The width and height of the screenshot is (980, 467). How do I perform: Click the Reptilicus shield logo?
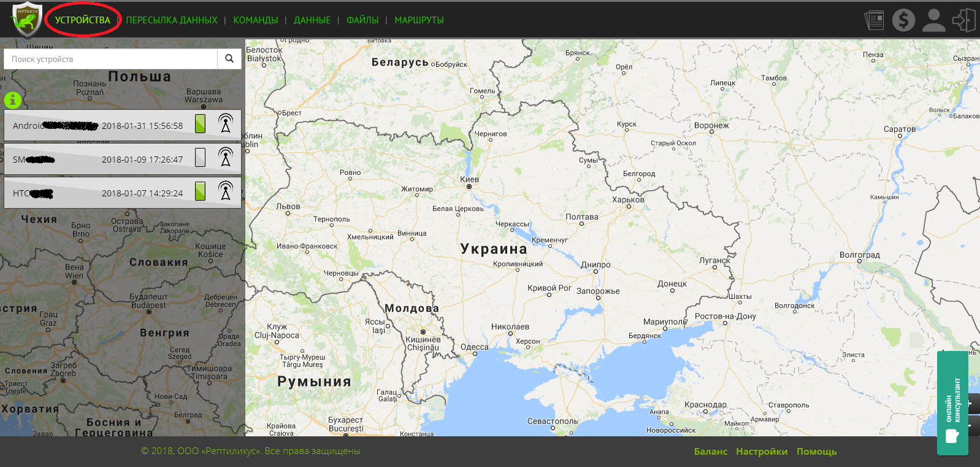28,20
